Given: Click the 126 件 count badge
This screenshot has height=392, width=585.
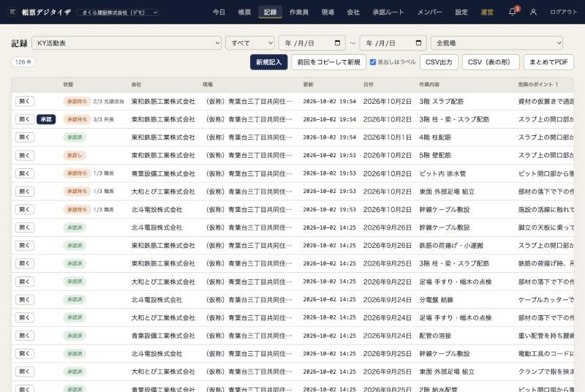Looking at the screenshot, I should pos(23,62).
